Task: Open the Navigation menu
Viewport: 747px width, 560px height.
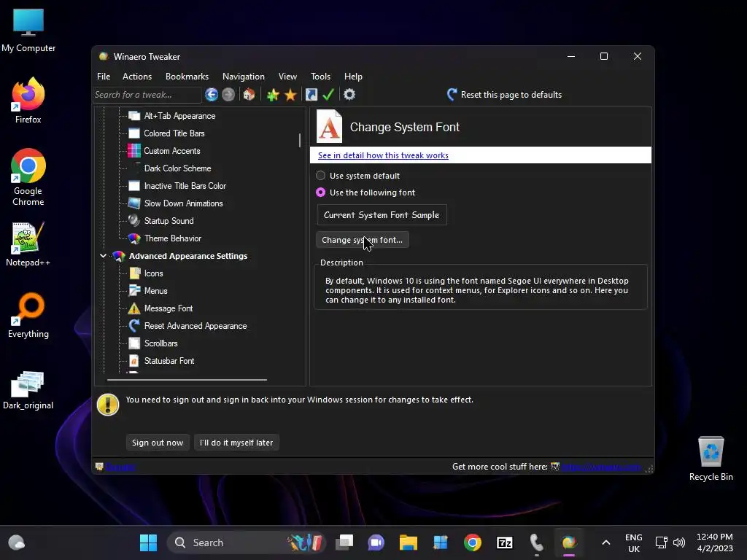Action: click(244, 76)
